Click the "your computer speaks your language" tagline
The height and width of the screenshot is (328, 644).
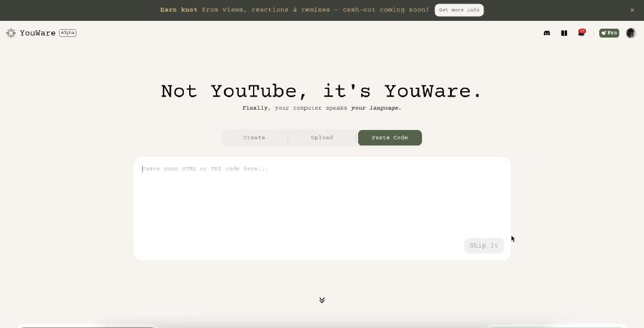[x=322, y=109]
